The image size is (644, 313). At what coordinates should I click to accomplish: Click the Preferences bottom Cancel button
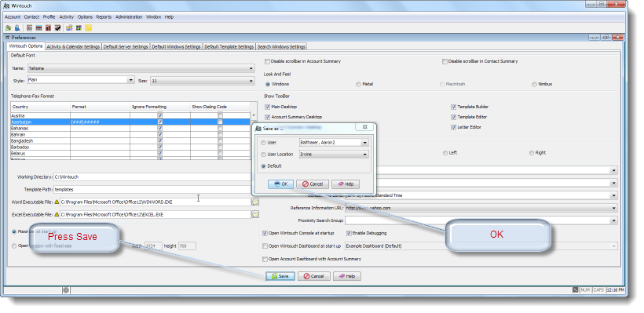[314, 276]
